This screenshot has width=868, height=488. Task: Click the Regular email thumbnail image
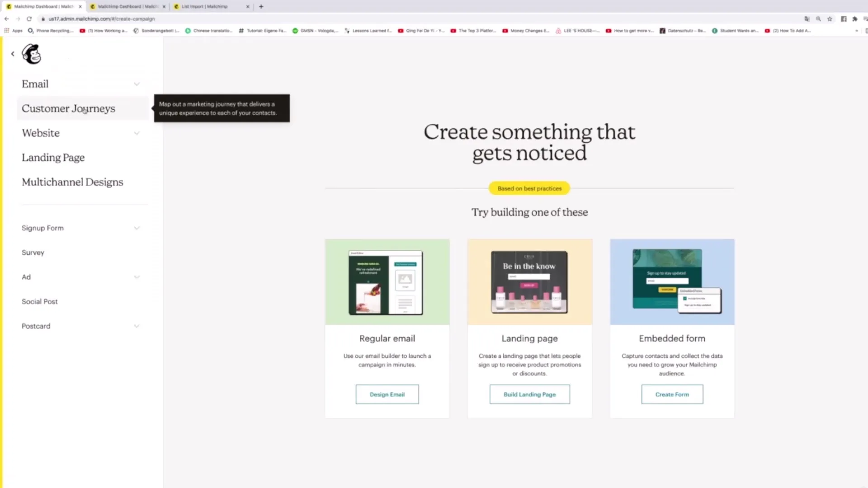387,281
